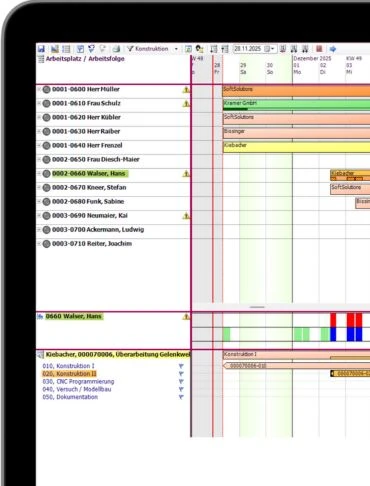Select workplace 0002-0650 Frau Diesch-Maier
This screenshot has height=486, width=370.
point(96,159)
